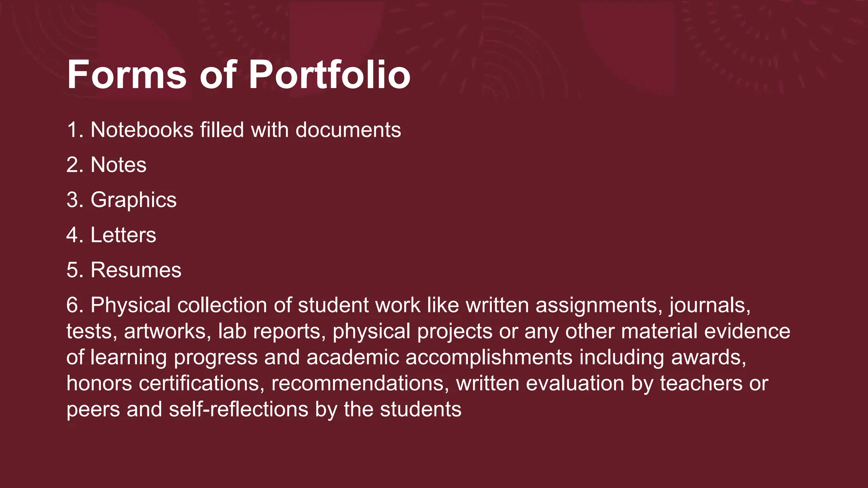The width and height of the screenshot is (868, 488).
Task: Click the "Letters" list item
Action: coord(123,235)
